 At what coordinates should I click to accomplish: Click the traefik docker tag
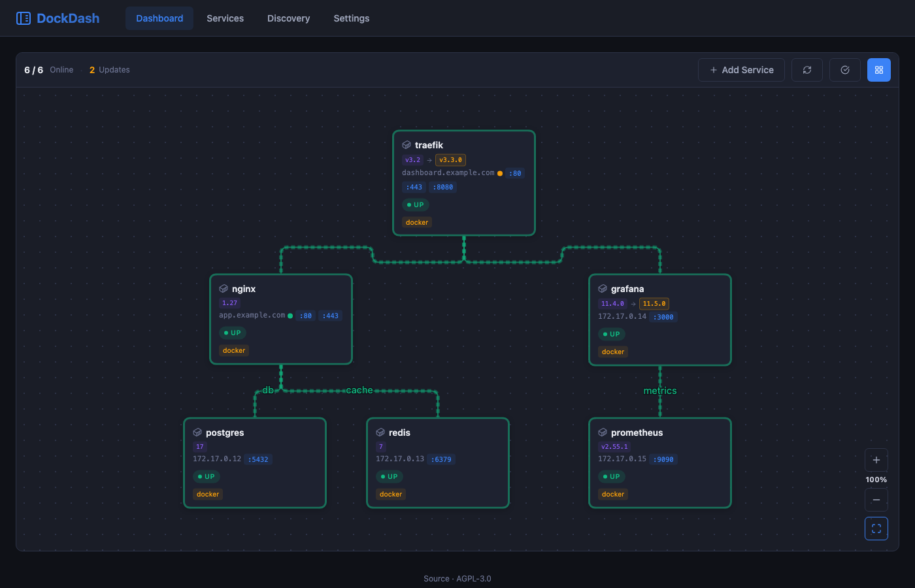417,223
